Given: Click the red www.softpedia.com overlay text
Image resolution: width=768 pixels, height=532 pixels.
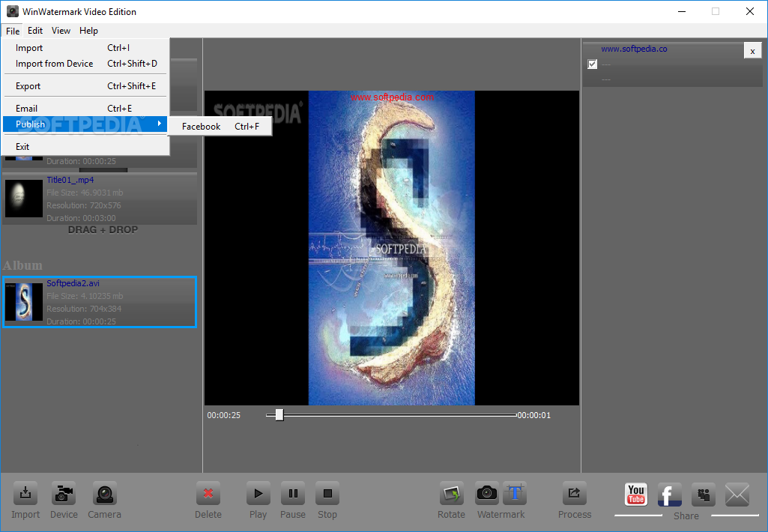Looking at the screenshot, I should point(392,97).
